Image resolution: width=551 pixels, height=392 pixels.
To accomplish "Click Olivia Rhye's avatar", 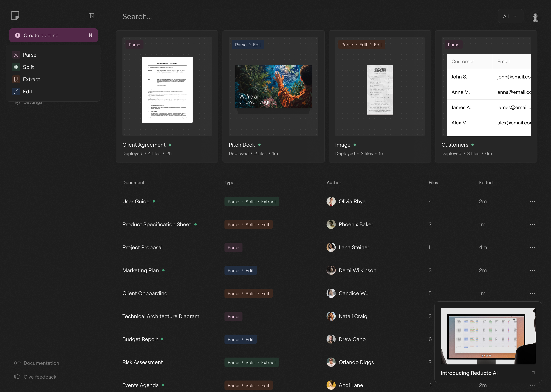I will 331,202.
